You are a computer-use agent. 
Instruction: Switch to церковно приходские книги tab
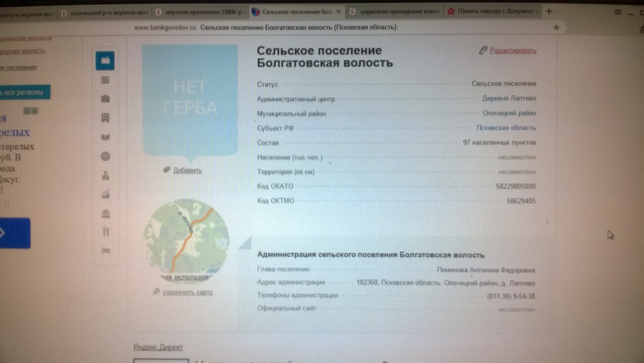[x=395, y=11]
